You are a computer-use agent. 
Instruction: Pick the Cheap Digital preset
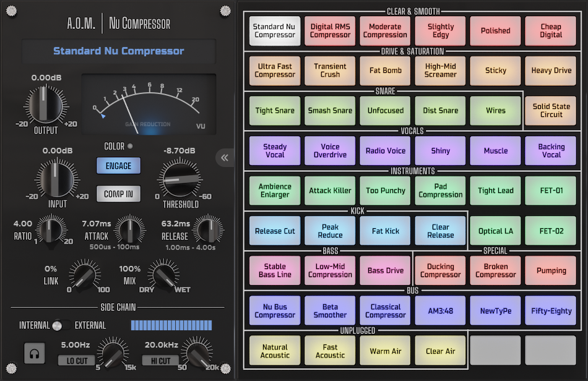(551, 31)
